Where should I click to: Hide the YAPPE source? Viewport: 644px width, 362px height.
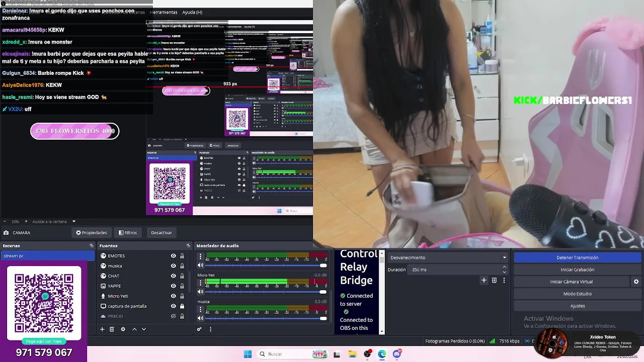pos(173,286)
